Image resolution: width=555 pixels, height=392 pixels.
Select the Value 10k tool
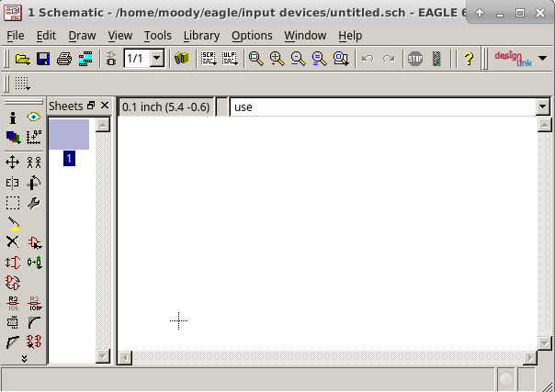(35, 303)
